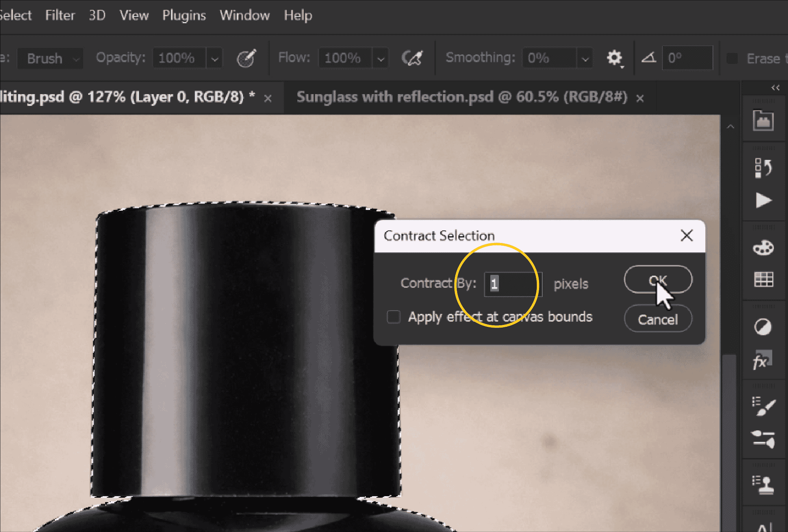The height and width of the screenshot is (532, 788).
Task: Open the Swatches grid panel icon
Action: [x=764, y=280]
